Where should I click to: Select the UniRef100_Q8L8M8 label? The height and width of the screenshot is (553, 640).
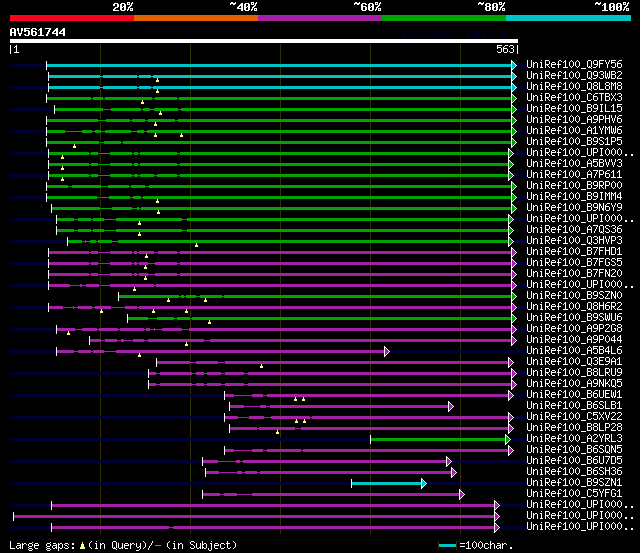point(574,87)
